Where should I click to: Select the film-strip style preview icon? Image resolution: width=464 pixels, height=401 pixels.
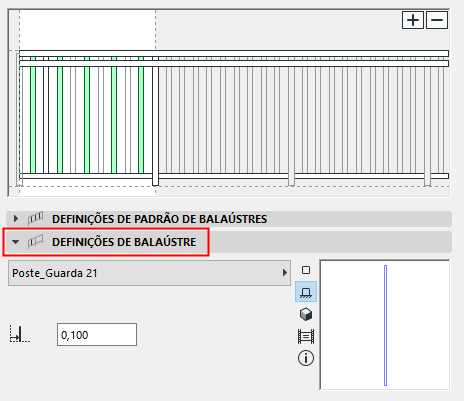306,336
